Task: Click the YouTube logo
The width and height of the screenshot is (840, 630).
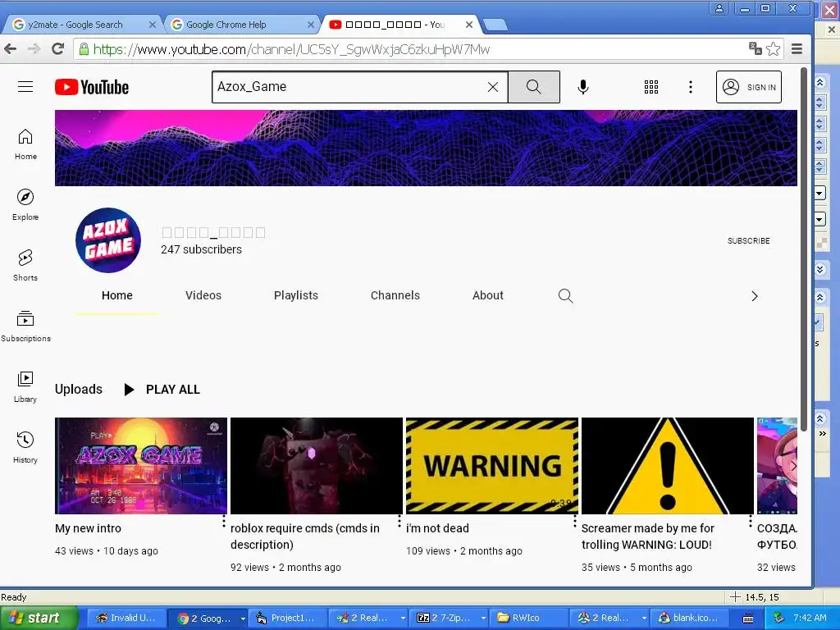Action: click(92, 87)
